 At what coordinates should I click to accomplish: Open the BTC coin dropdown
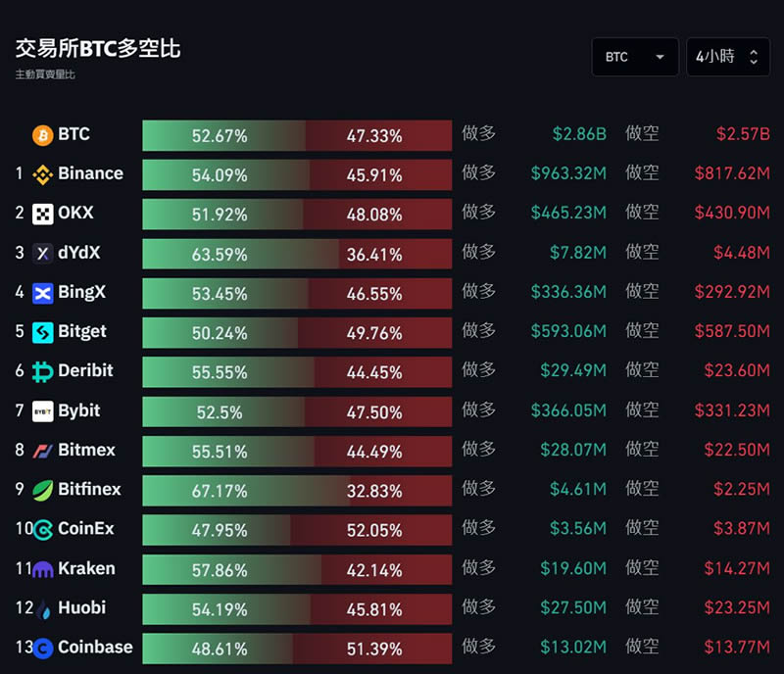635,57
